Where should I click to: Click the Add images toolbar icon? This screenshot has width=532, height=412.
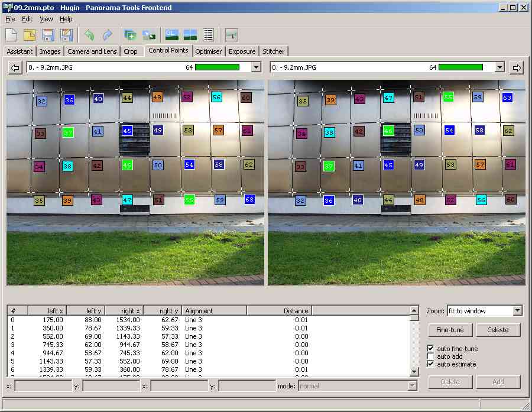point(131,35)
